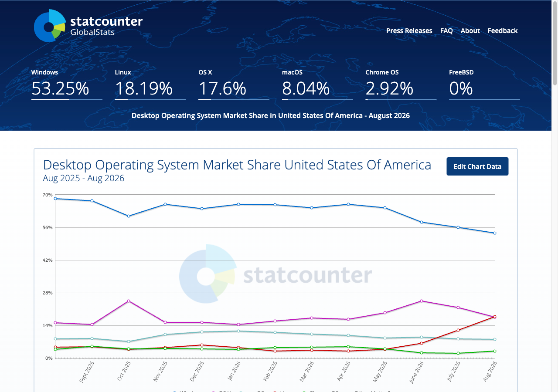Select the macOS 8.04% stat
Screen dimensions: 558x392
(x=317, y=84)
